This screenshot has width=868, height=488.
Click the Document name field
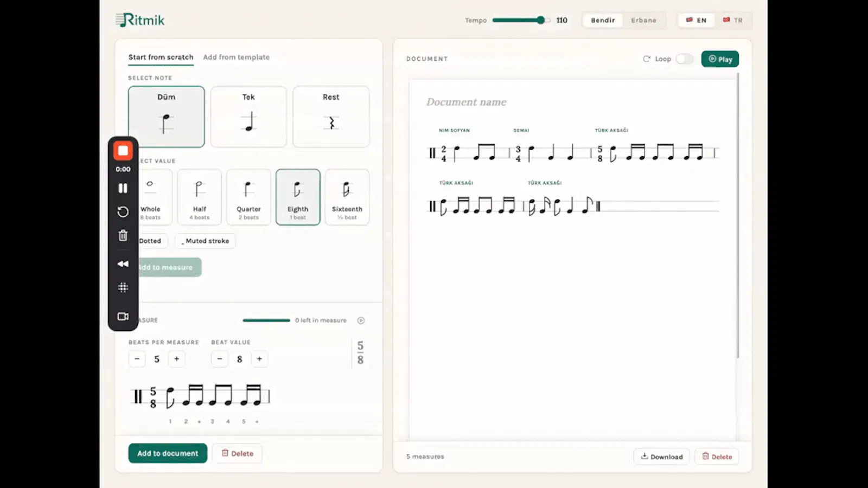coord(466,102)
